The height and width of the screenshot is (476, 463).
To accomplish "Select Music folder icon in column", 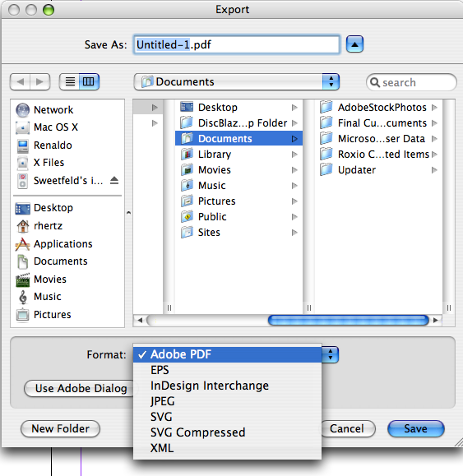I will pyautogui.click(x=188, y=186).
